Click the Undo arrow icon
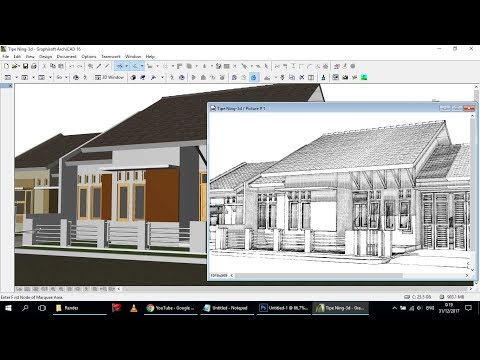 point(72,66)
